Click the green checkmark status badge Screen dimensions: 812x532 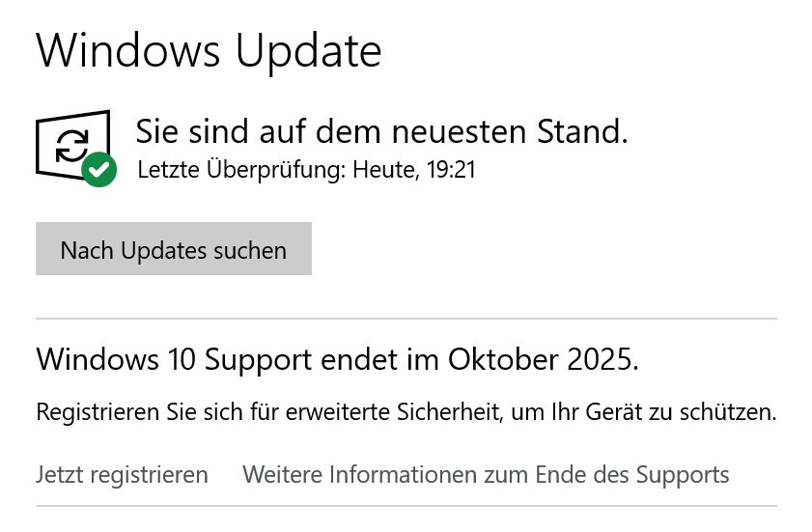click(98, 170)
